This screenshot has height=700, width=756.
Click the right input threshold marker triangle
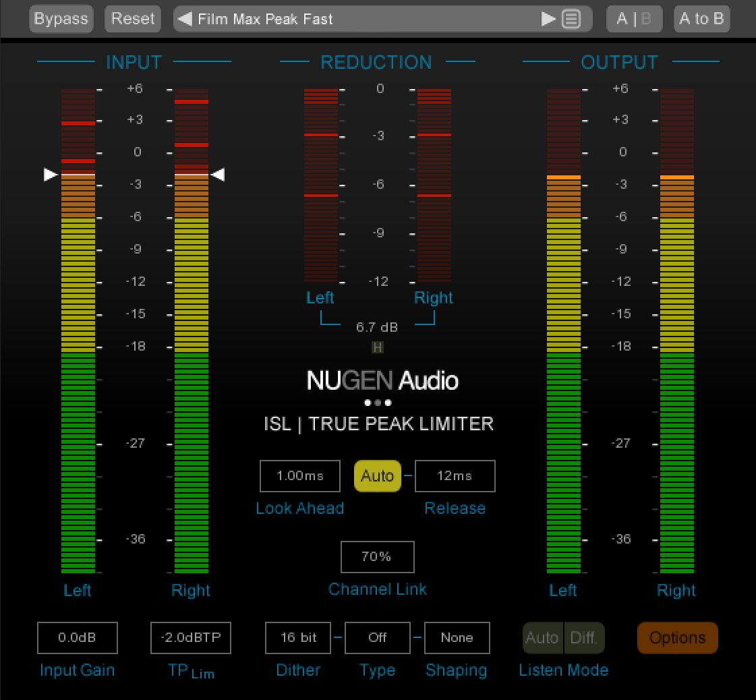click(x=217, y=175)
